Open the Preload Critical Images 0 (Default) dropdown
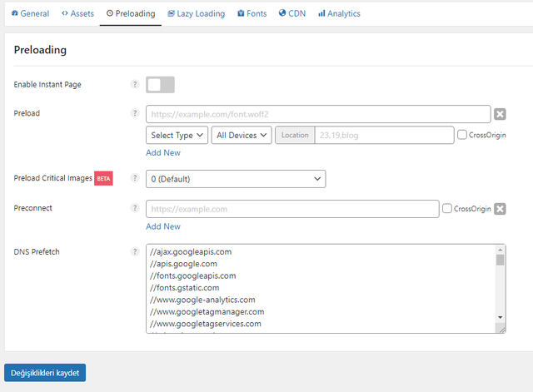Screen dimensions: 533x392 click(236, 179)
